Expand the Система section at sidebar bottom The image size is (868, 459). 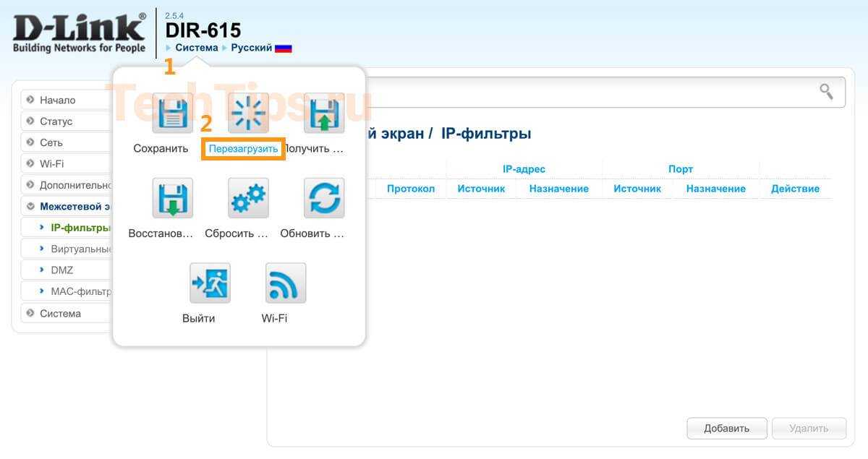(60, 313)
